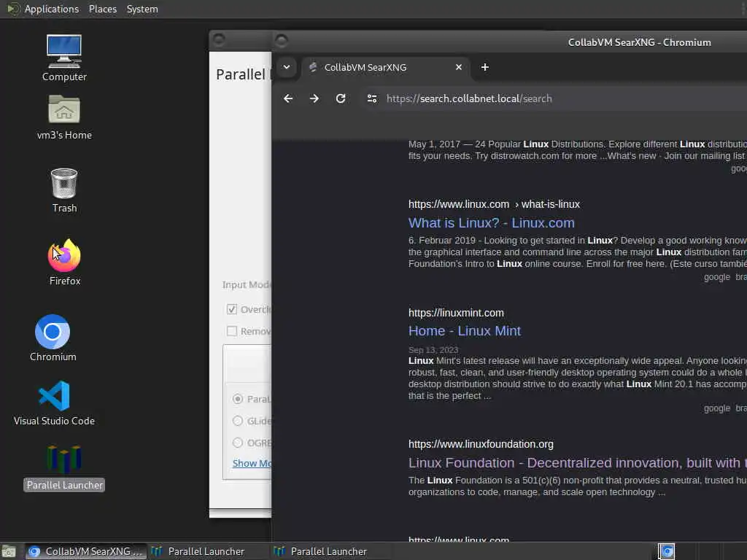Viewport: 747px width, 560px height.
Task: Open the 'What is Linux? - Linux.com' result
Action: pos(491,223)
